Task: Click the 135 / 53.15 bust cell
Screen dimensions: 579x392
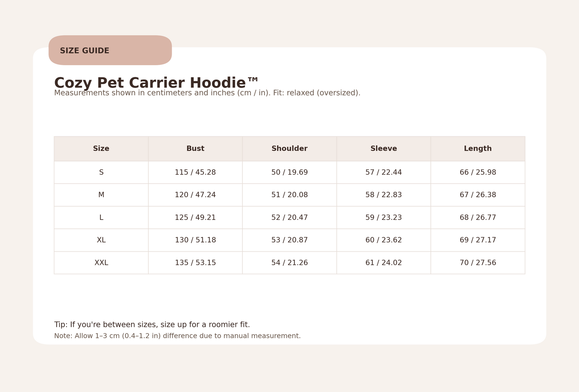Action: [195, 263]
